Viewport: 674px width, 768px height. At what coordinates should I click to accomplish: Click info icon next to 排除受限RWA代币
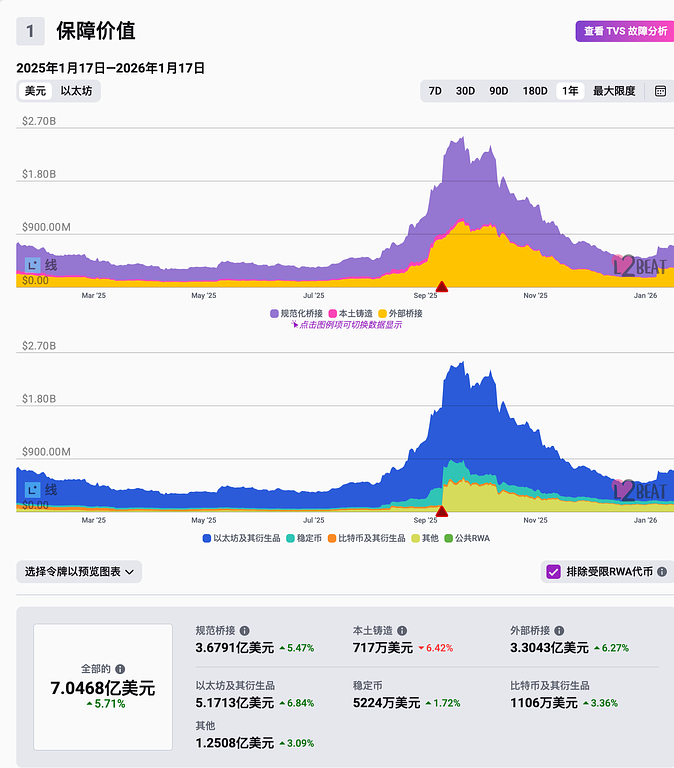(x=662, y=572)
